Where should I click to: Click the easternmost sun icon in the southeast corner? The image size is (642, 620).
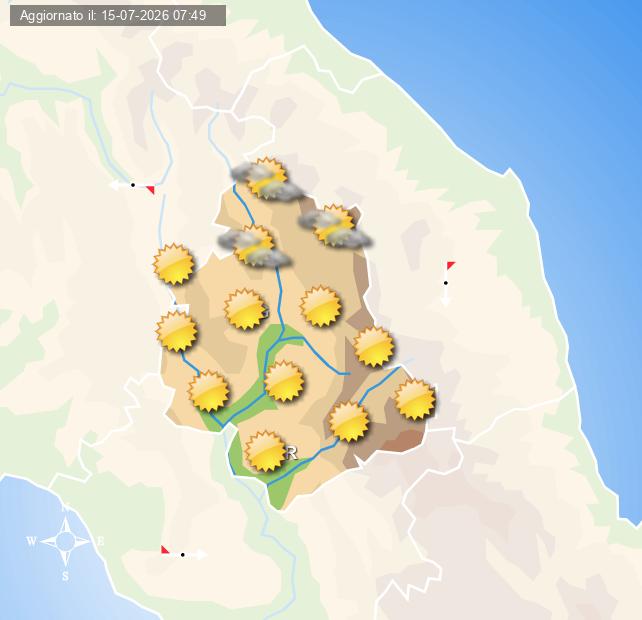click(x=415, y=400)
